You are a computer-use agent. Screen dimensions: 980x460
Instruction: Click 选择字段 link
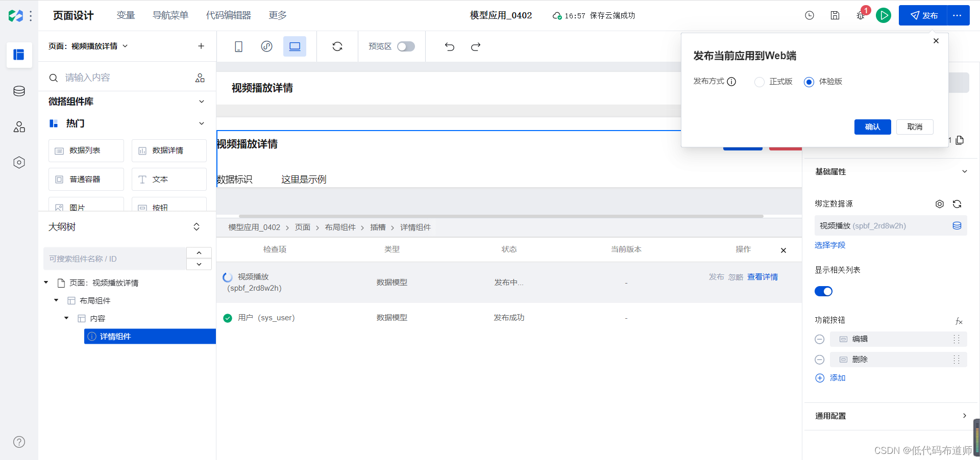pyautogui.click(x=830, y=245)
